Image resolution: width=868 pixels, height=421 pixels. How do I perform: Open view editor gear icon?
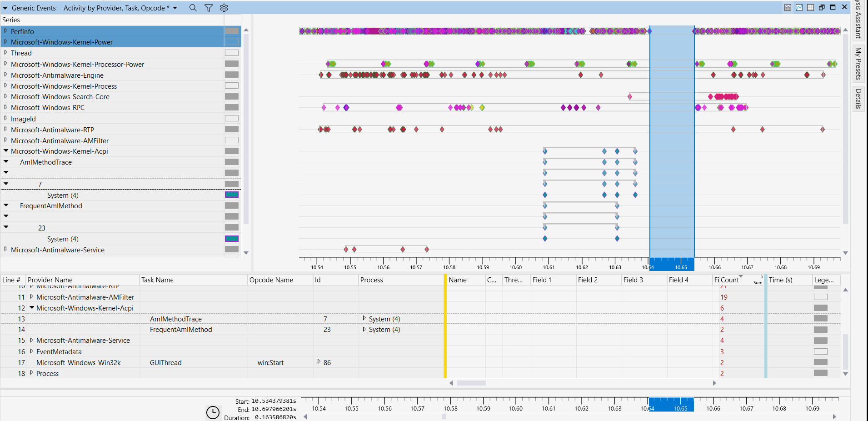pos(224,8)
